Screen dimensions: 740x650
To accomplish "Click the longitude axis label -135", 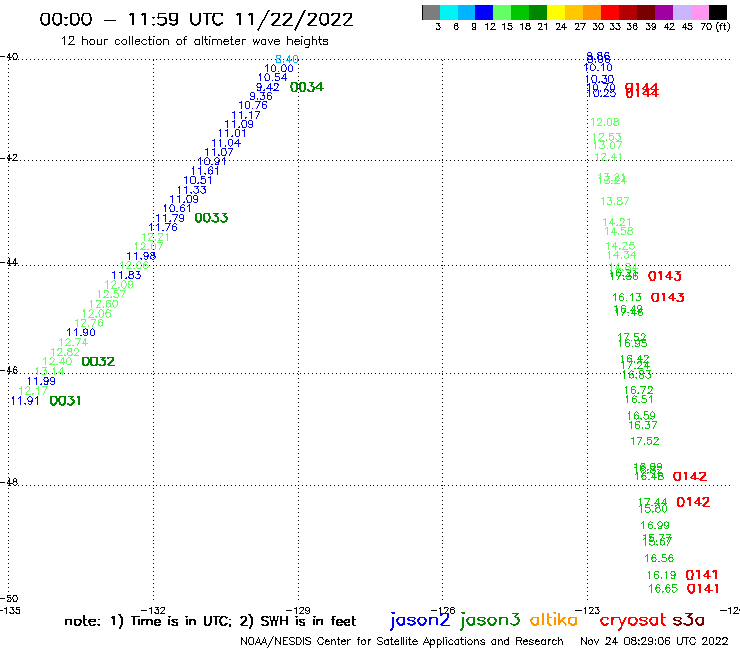I will 10,610.
